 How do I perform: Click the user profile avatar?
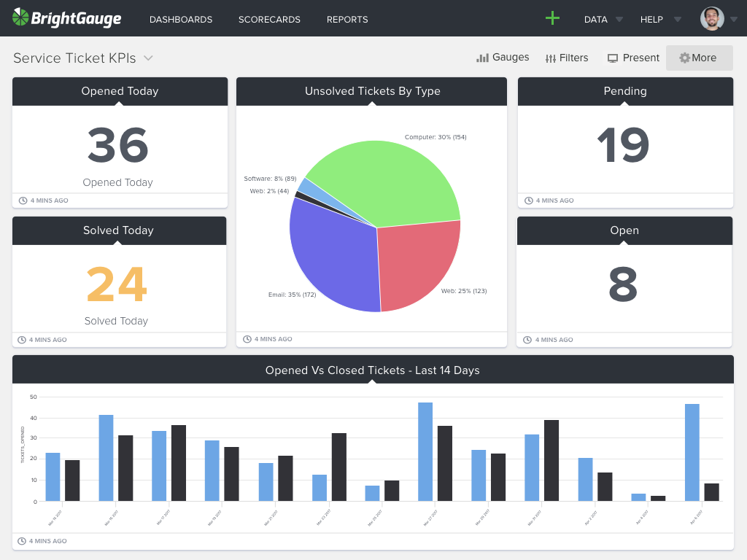tap(712, 19)
